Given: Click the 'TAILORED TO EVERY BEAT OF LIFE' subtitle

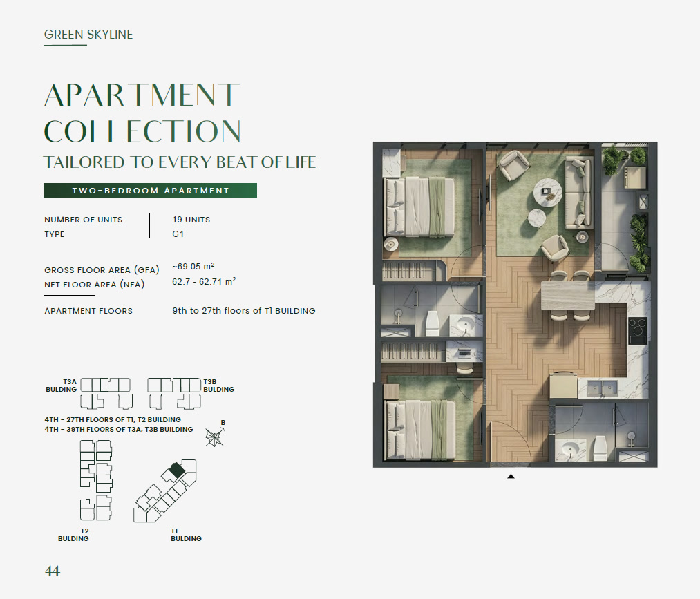Looking at the screenshot, I should pos(180,162).
